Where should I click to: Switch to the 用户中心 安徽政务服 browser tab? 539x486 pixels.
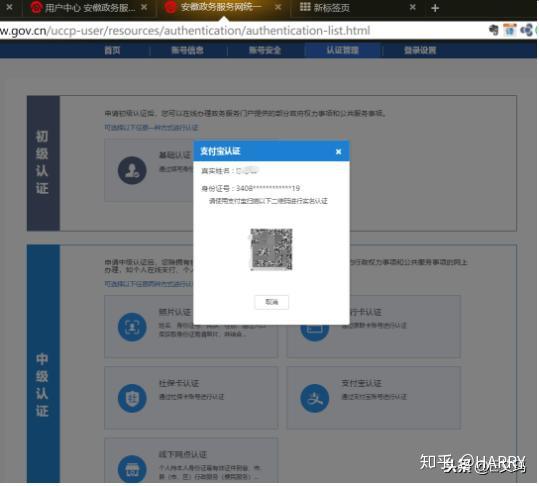[90, 7]
